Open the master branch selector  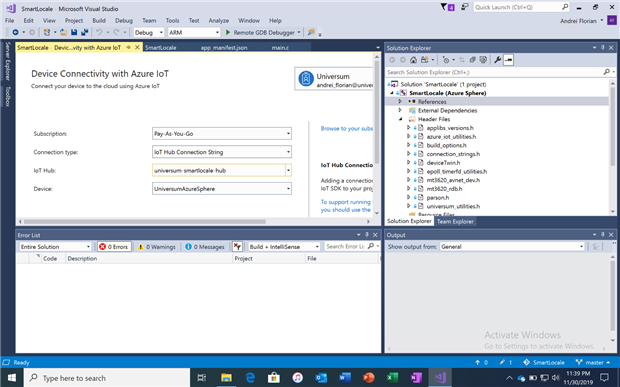(x=593, y=362)
